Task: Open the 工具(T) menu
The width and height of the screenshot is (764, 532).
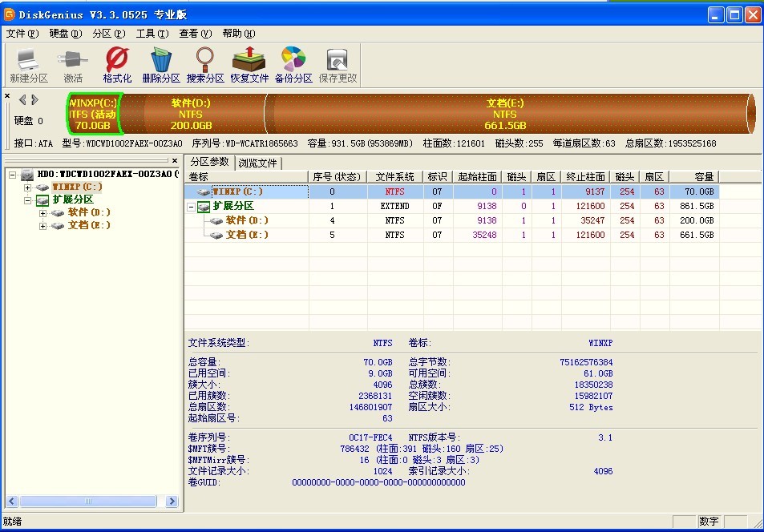Action: click(152, 34)
